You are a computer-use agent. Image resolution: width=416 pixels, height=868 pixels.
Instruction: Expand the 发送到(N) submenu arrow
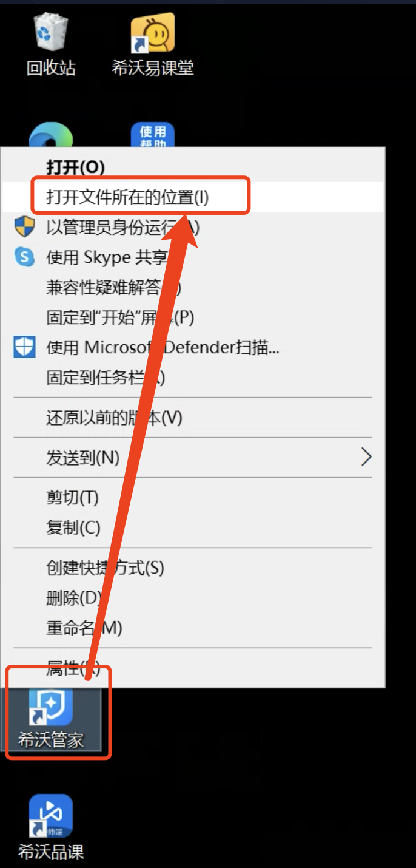click(x=366, y=457)
